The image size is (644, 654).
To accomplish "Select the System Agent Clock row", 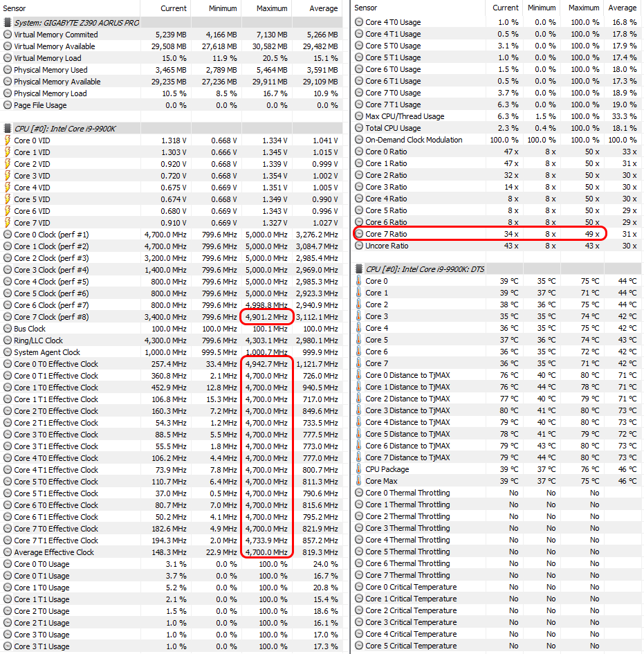I will tap(172, 352).
